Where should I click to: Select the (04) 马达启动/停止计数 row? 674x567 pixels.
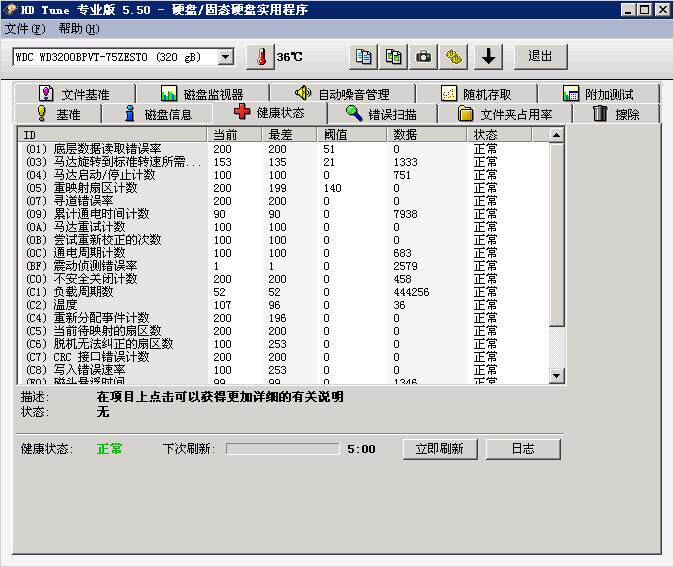point(285,175)
